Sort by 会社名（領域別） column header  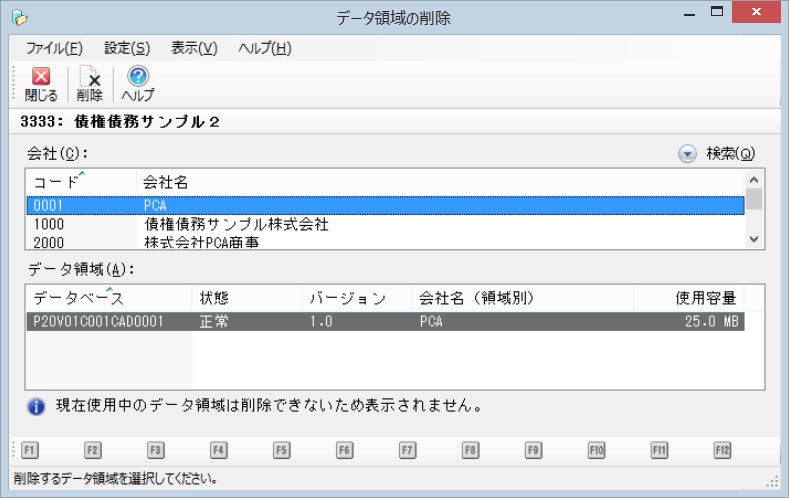pos(523,298)
